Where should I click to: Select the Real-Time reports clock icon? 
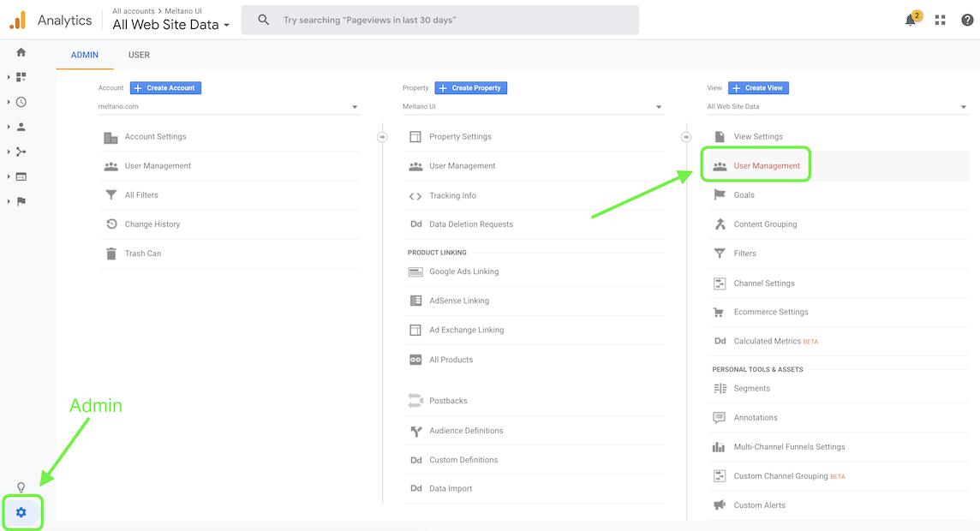coord(20,102)
